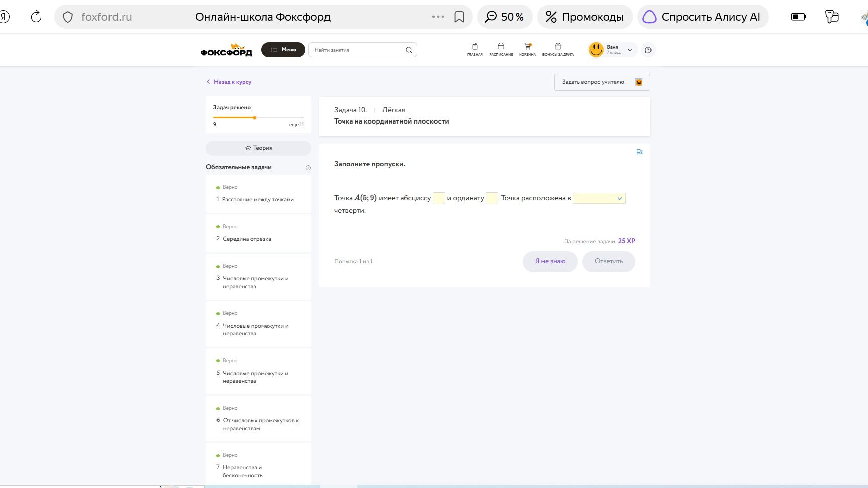The image size is (868, 488).
Task: Click the Я не знаю button
Action: (x=550, y=261)
